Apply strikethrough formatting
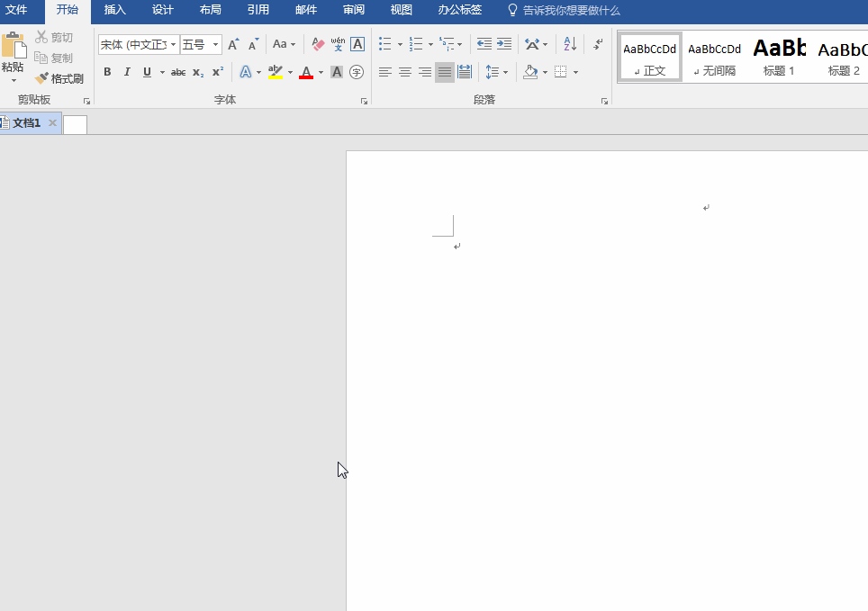 pyautogui.click(x=178, y=72)
